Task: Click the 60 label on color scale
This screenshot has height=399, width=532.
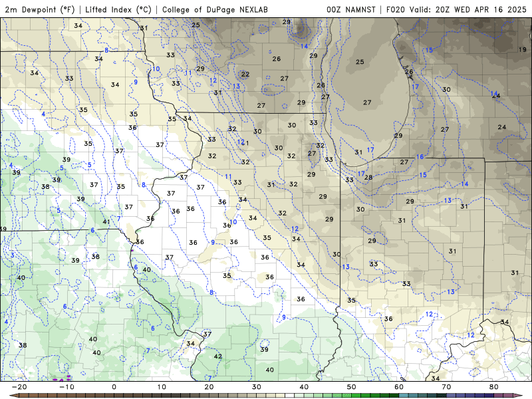Action: pyautogui.click(x=399, y=387)
